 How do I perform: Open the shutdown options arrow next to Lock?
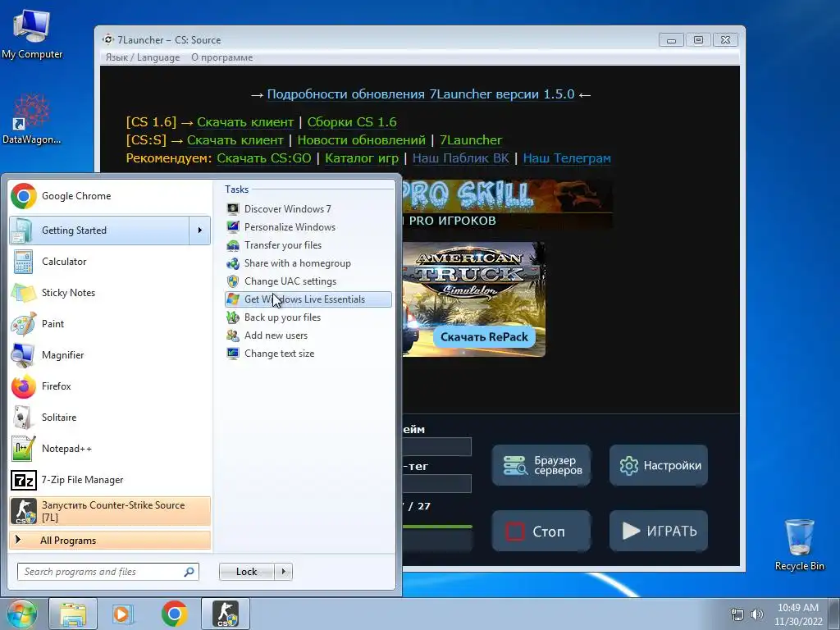pyautogui.click(x=283, y=572)
